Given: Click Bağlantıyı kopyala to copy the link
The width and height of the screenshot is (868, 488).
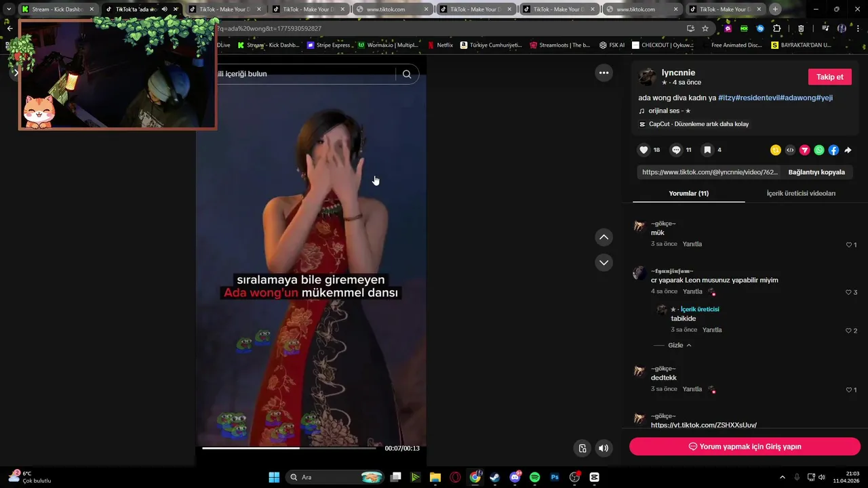Looking at the screenshot, I should pyautogui.click(x=816, y=172).
